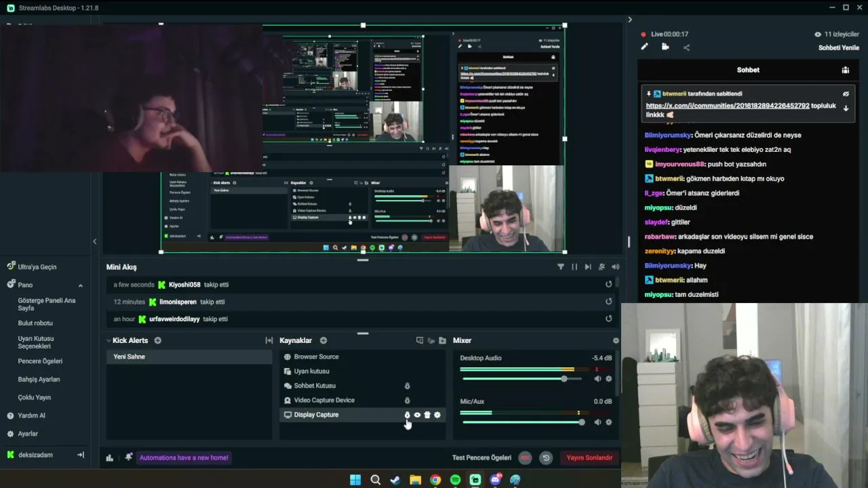Viewport: 868px width, 488px height.
Task: Open the chat users list icon
Action: point(846,70)
